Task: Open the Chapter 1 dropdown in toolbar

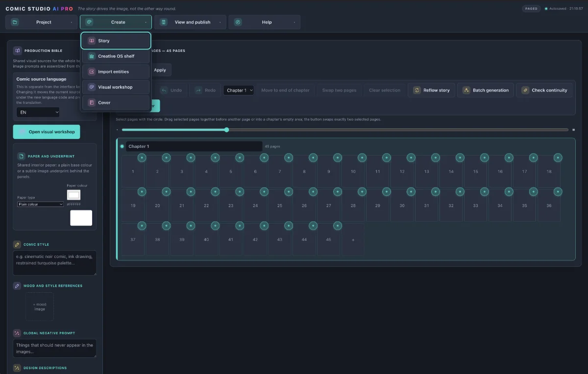Action: 239,90
